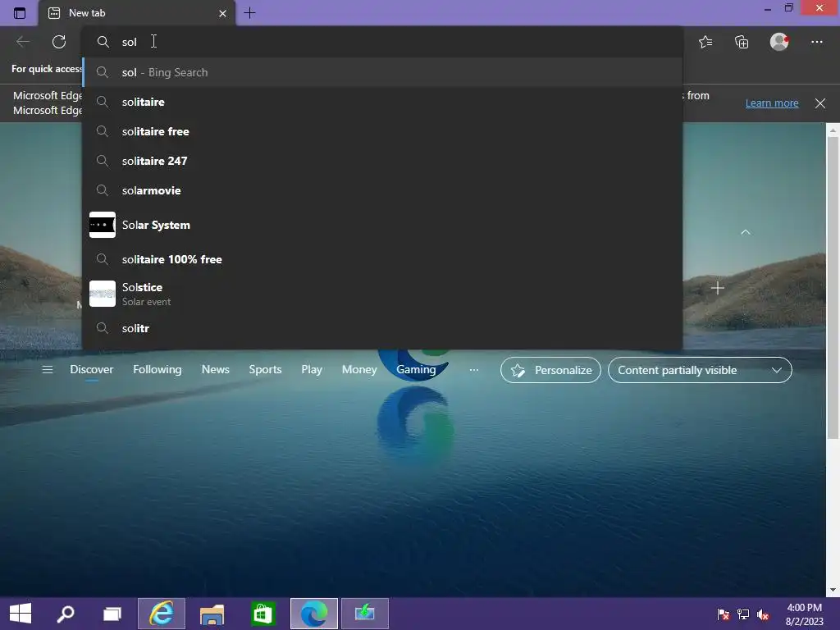Switch to the Sports feed tab

pyautogui.click(x=265, y=370)
